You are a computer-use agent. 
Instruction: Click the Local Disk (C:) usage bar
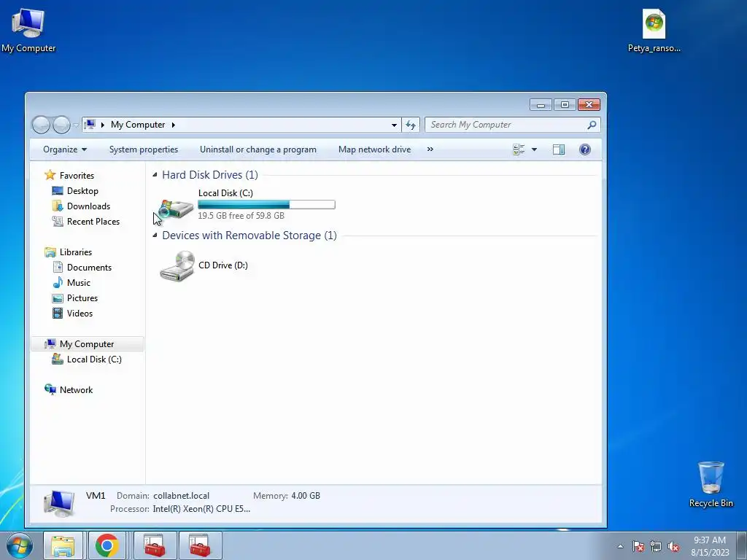(x=266, y=205)
